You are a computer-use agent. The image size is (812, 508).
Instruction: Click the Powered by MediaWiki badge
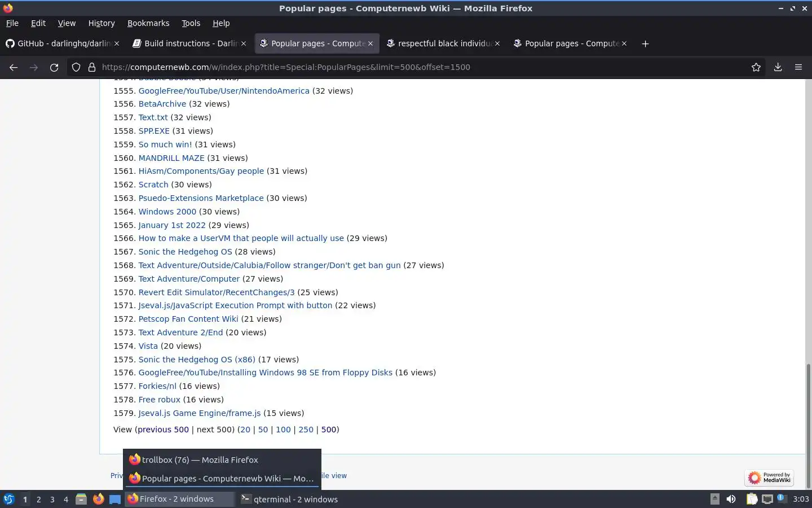click(769, 478)
